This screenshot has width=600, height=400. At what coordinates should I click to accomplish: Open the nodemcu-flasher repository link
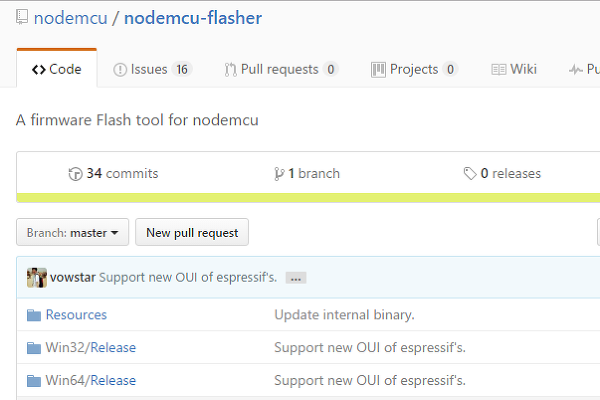[193, 18]
